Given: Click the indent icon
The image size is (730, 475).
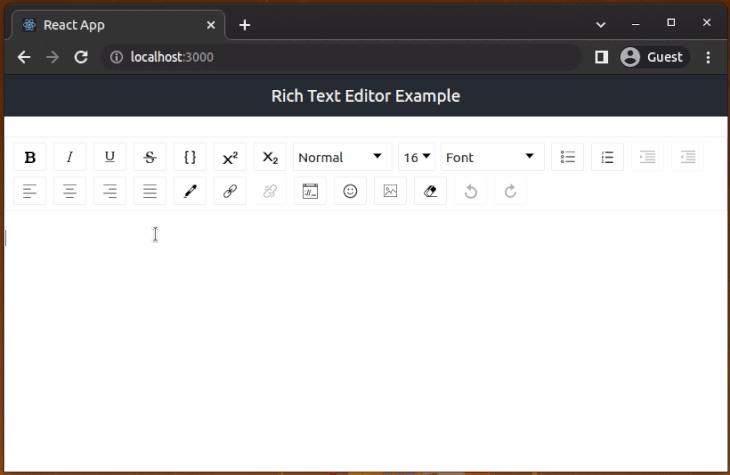Looking at the screenshot, I should (648, 157).
